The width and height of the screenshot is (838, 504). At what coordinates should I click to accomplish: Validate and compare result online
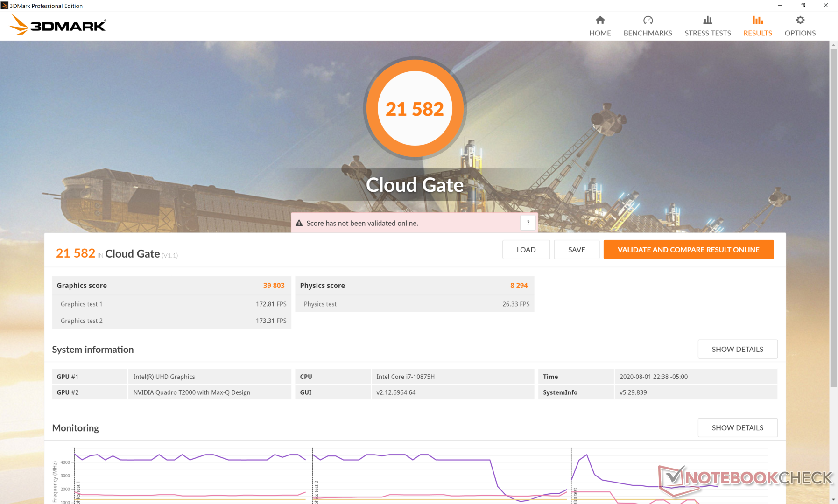point(688,250)
